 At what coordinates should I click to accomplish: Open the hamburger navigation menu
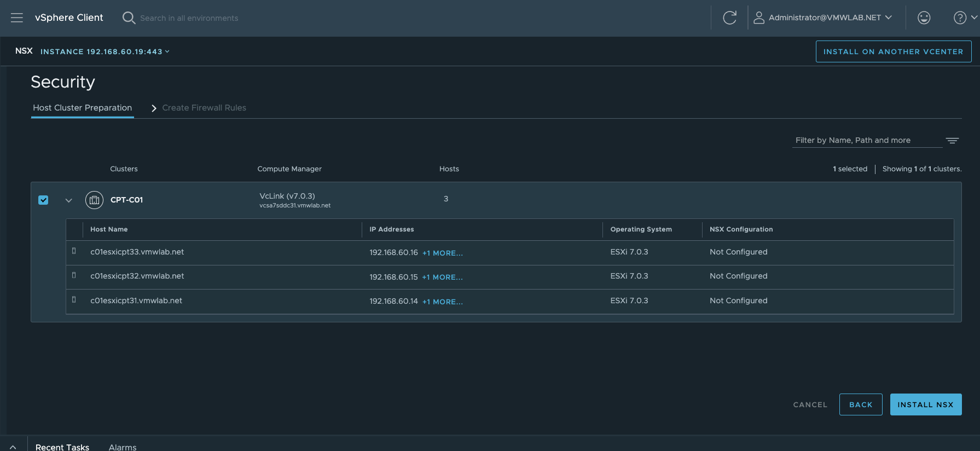pos(17,18)
